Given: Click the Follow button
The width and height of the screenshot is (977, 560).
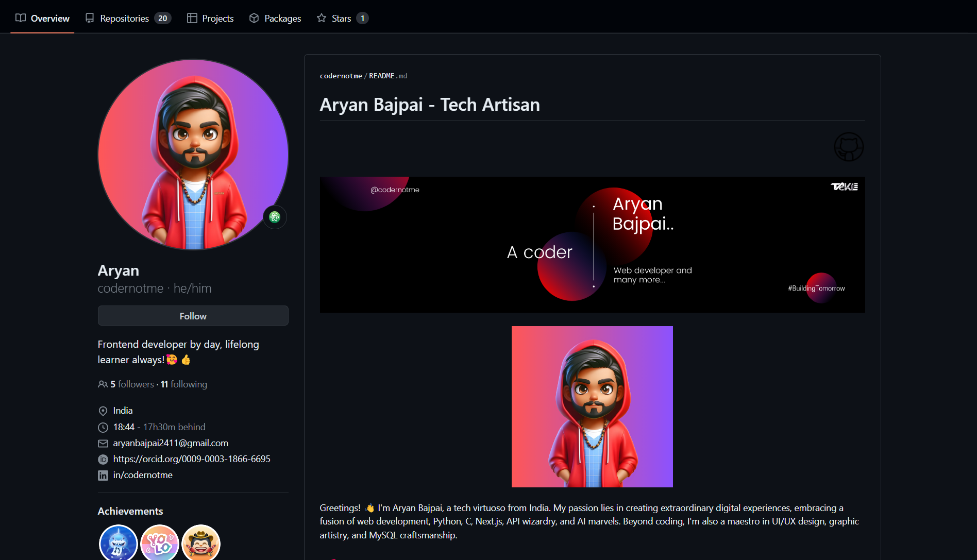Looking at the screenshot, I should click(193, 315).
